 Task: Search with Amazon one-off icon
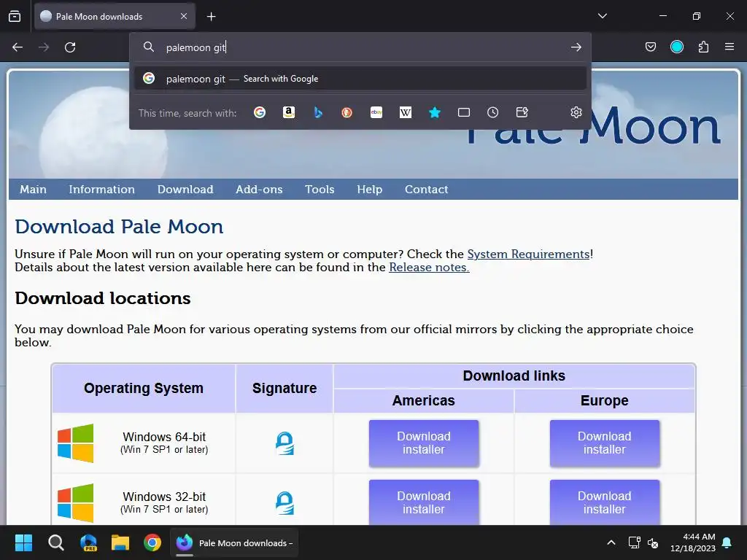289,112
